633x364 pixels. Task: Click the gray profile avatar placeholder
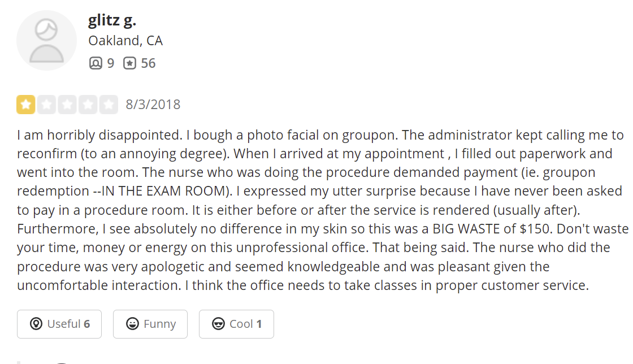46,41
